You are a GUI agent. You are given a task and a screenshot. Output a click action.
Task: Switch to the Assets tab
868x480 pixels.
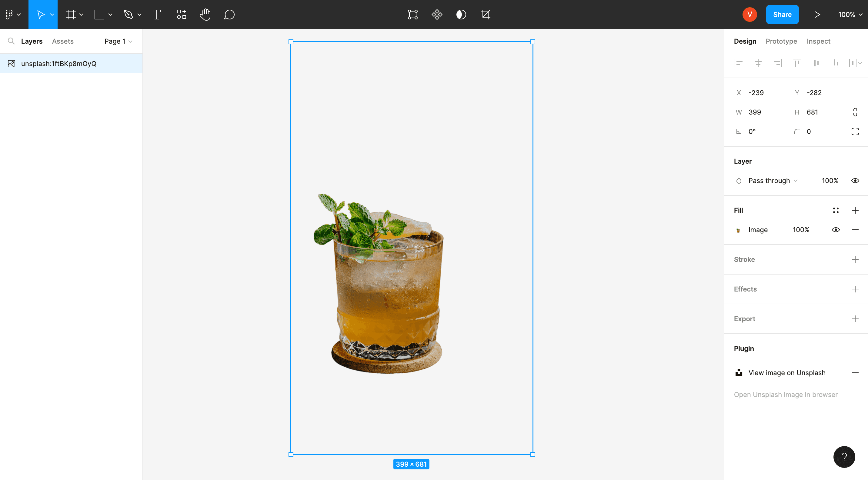pyautogui.click(x=63, y=41)
